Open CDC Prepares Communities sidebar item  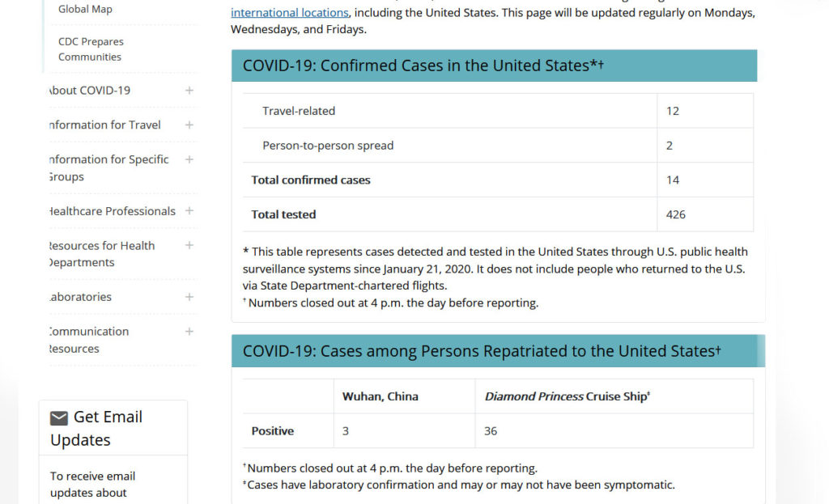[x=91, y=49]
